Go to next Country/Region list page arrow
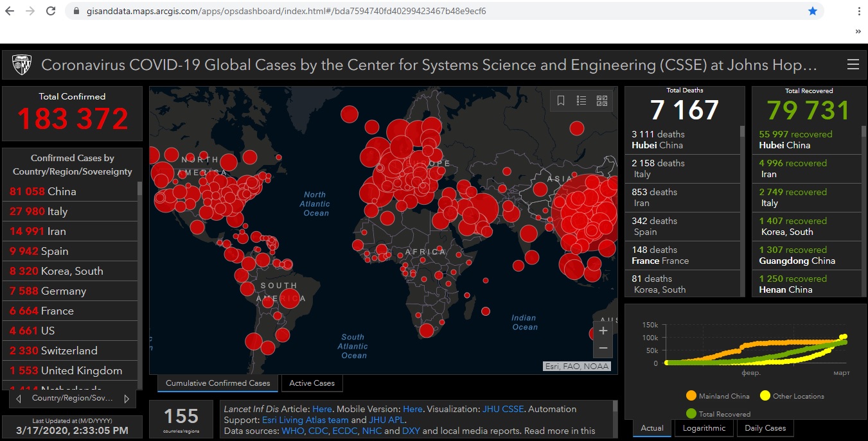The width and height of the screenshot is (868, 441). pos(126,399)
